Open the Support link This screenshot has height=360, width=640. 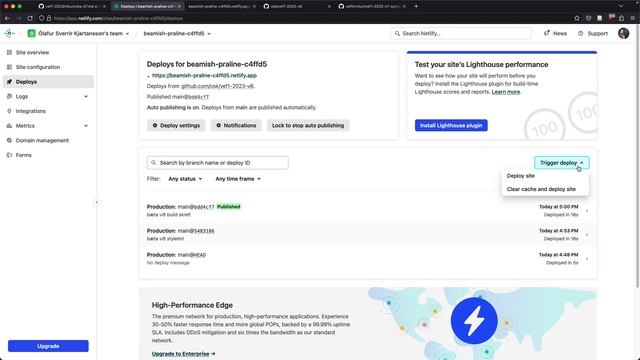(x=593, y=33)
